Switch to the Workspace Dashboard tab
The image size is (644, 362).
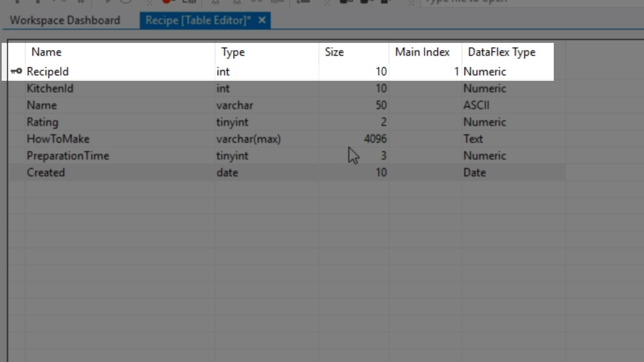(65, 20)
